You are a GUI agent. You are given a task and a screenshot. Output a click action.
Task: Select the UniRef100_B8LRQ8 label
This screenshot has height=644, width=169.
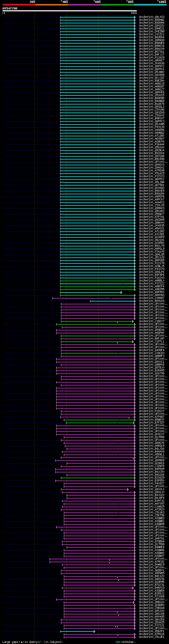click(x=152, y=159)
